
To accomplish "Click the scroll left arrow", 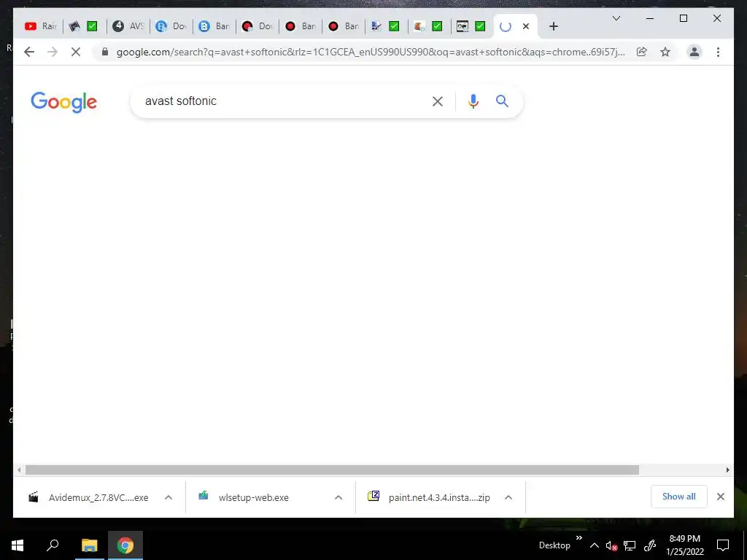I will [x=19, y=470].
